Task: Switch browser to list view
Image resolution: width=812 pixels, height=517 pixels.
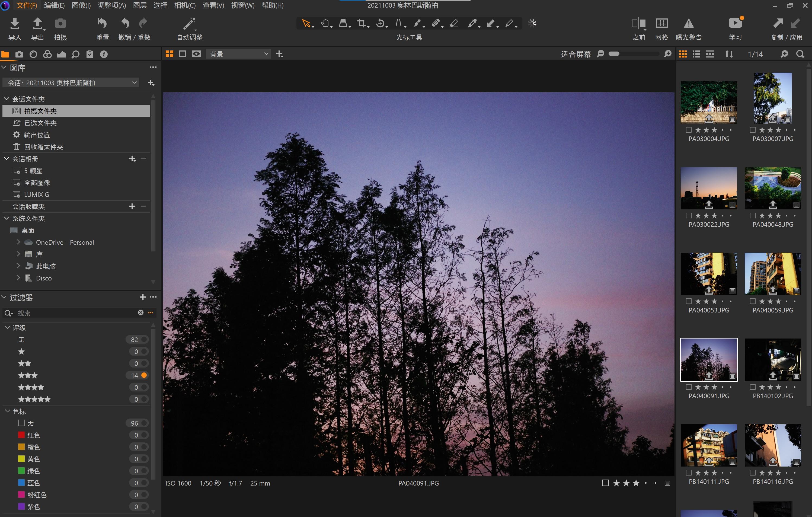Action: (x=696, y=54)
